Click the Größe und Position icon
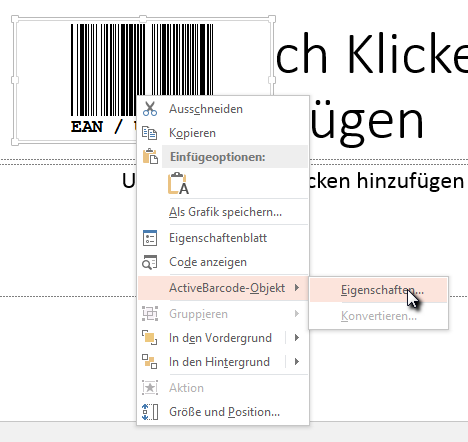 pos(150,412)
